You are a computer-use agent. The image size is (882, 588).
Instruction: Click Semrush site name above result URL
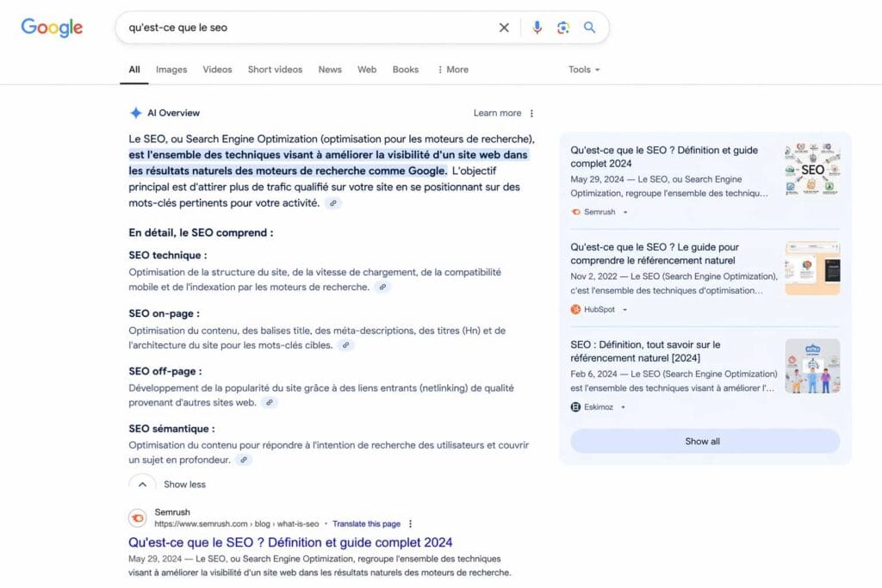pyautogui.click(x=172, y=512)
